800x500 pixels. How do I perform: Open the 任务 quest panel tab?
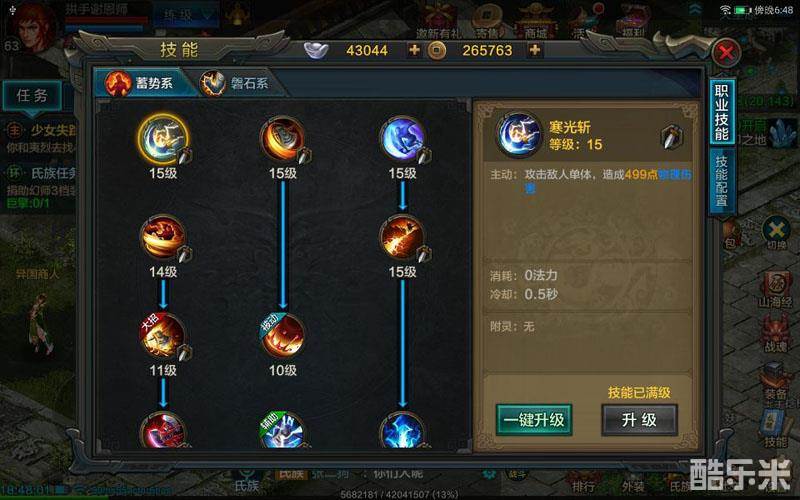click(32, 95)
